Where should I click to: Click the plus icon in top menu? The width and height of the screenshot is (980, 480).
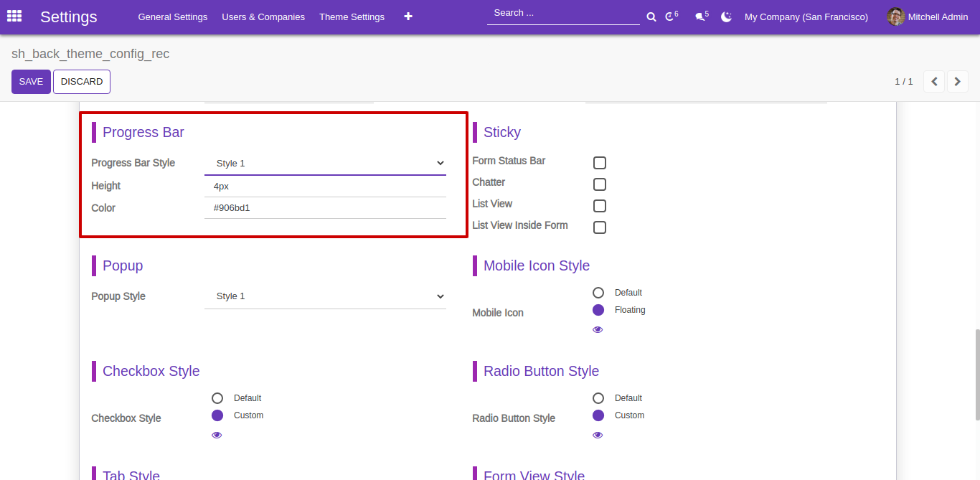pos(408,17)
